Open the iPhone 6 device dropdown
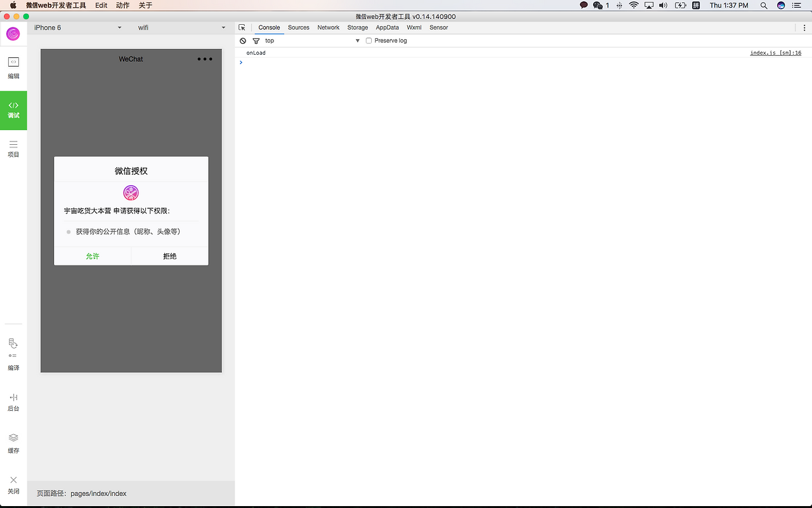Viewport: 812px width, 508px height. [76, 27]
